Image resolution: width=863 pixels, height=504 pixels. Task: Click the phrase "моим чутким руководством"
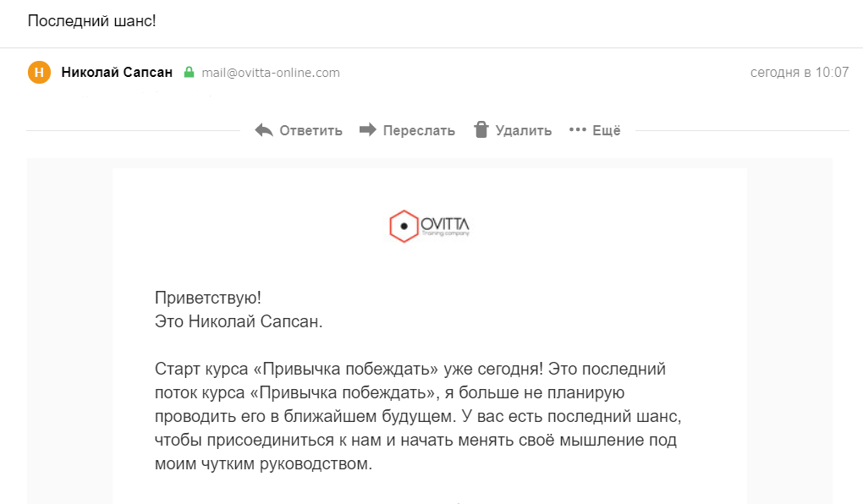(262, 464)
